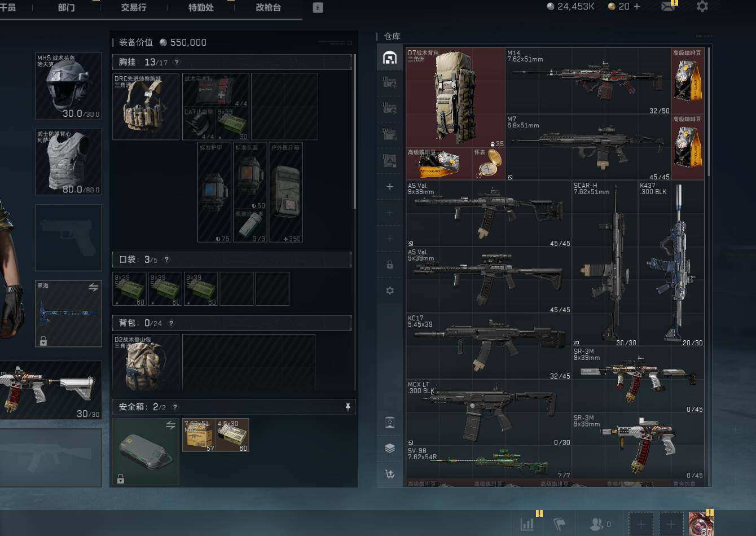756x536 pixels.
Task: Select the DRC先进侦察胸挂 chest rig
Action: 146,107
